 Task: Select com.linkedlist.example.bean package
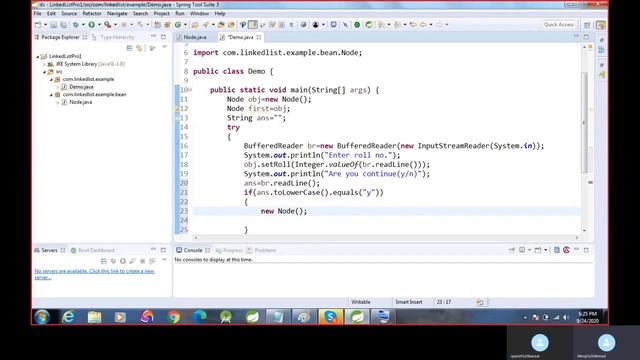94,94
